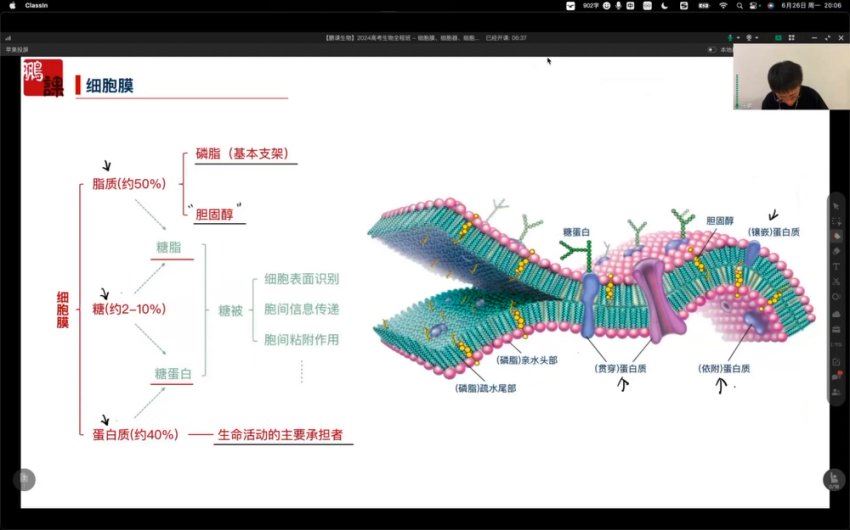Click the 已经开课 elapsed time text
This screenshot has height=530, width=850.
pos(506,38)
